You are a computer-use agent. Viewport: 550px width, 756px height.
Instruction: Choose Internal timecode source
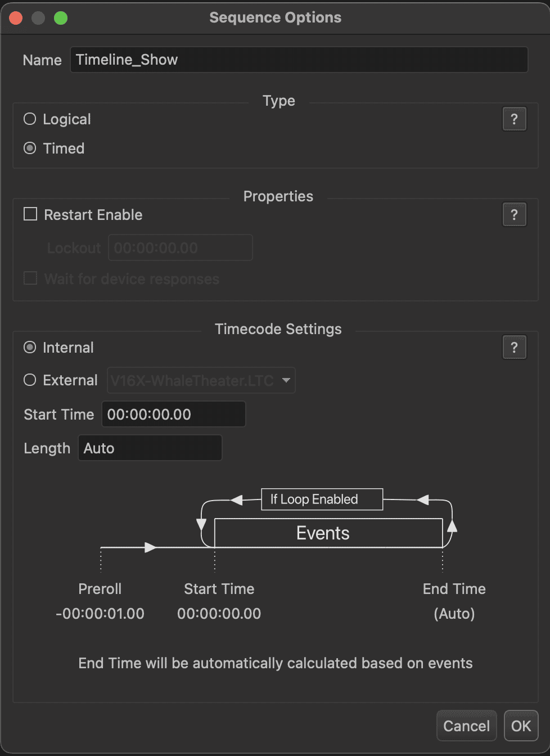(30, 348)
